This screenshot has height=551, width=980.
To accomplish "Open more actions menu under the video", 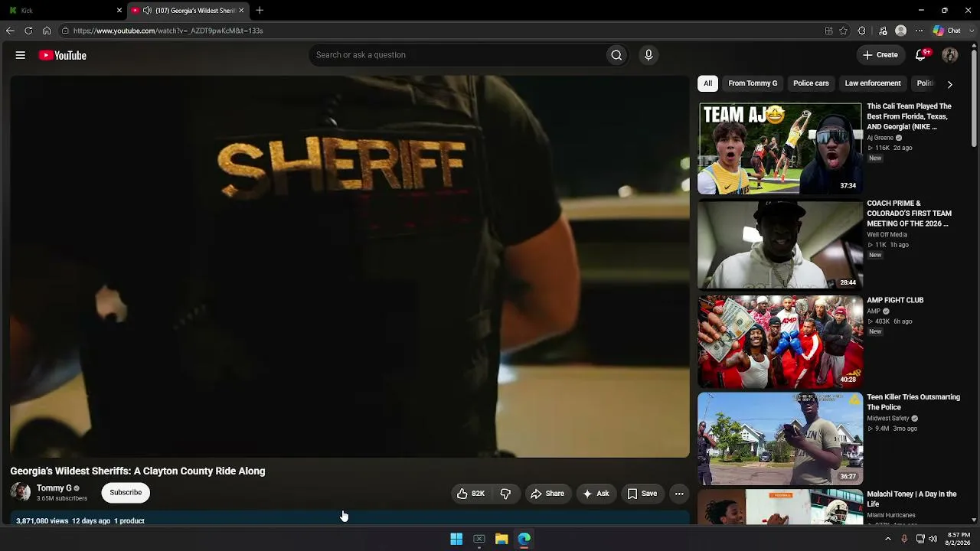I will coord(679,494).
